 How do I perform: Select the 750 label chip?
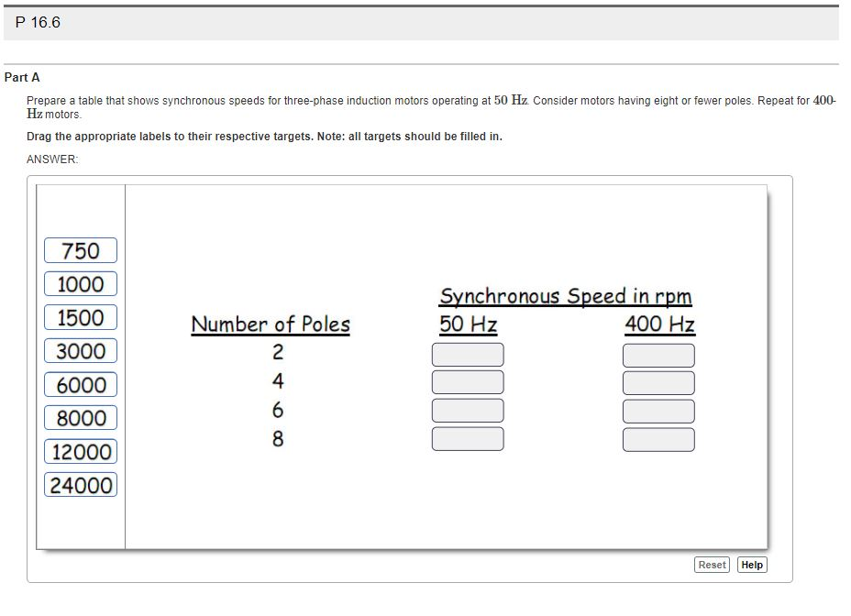point(80,250)
